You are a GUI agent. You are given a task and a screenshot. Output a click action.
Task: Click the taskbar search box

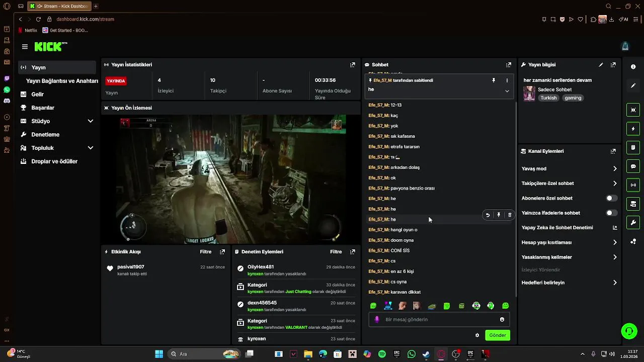click(205, 354)
